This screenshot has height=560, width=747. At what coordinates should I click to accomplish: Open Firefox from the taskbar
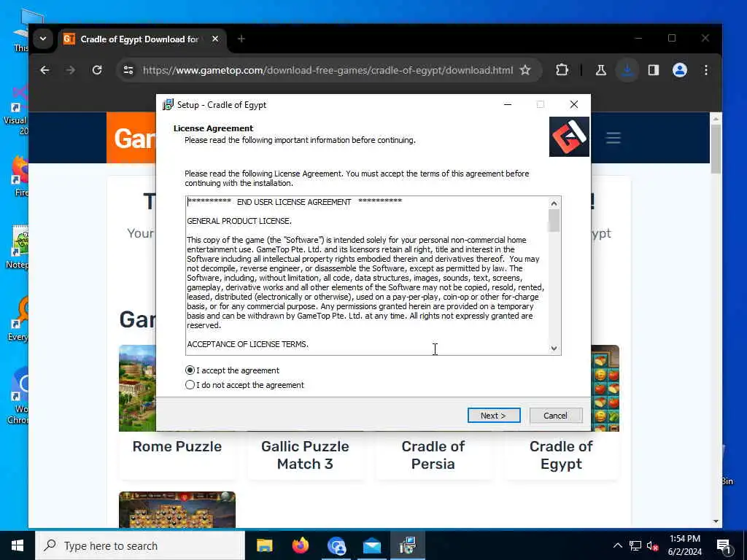[x=300, y=545]
